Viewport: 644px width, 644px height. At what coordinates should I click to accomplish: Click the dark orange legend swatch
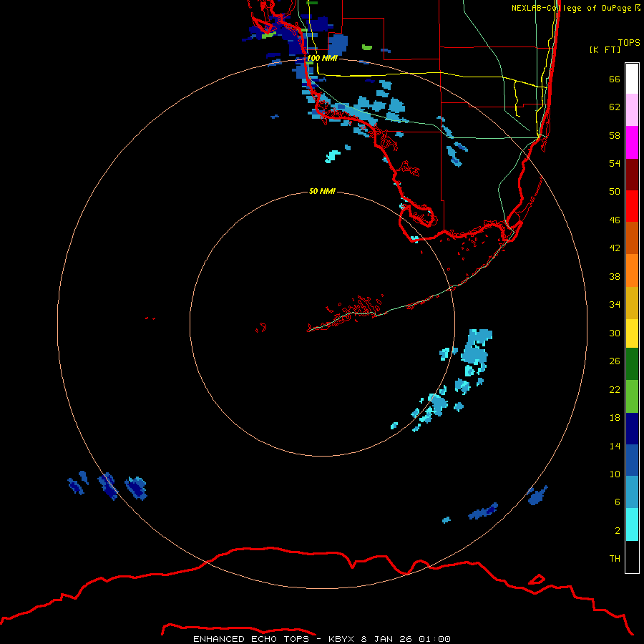pos(632,238)
